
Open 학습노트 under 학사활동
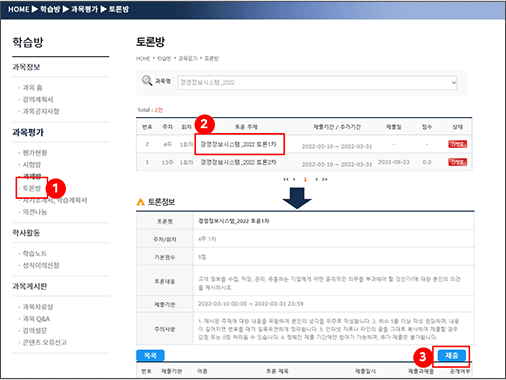pos(35,253)
